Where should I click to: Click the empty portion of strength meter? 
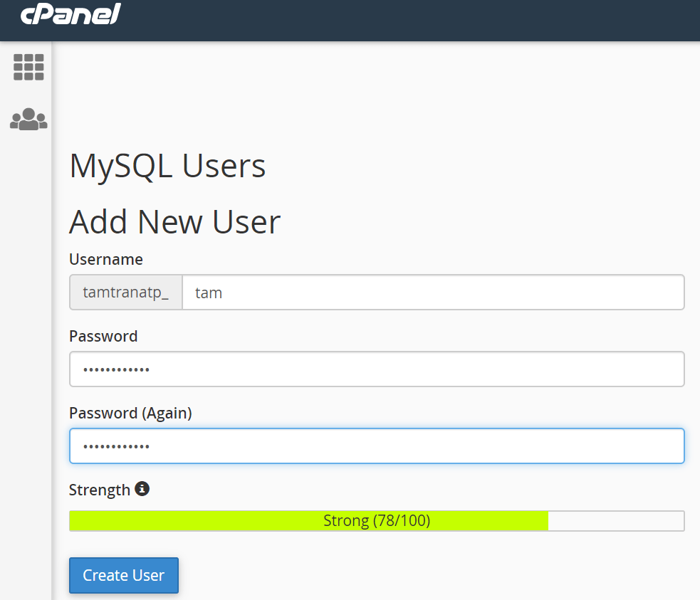pyautogui.click(x=616, y=521)
